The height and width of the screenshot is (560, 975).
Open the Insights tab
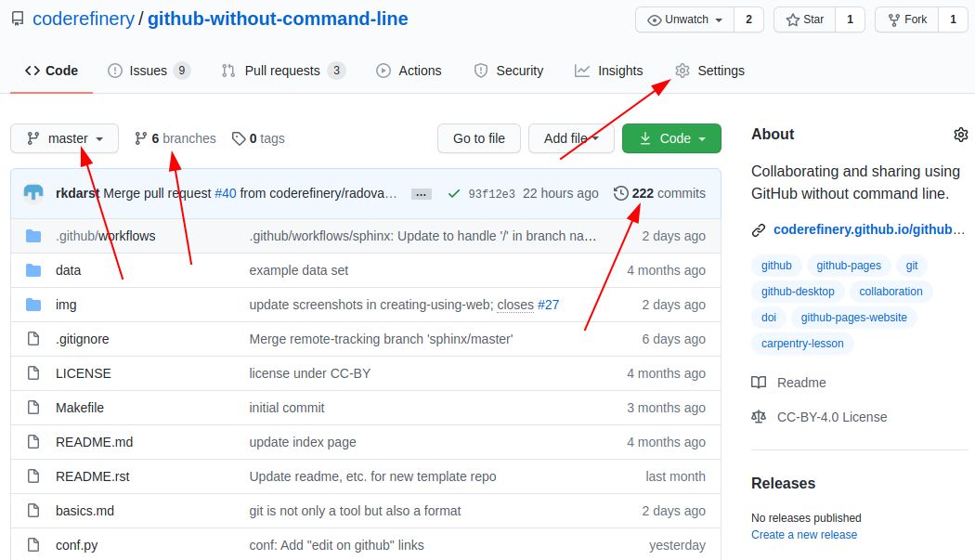pos(608,71)
